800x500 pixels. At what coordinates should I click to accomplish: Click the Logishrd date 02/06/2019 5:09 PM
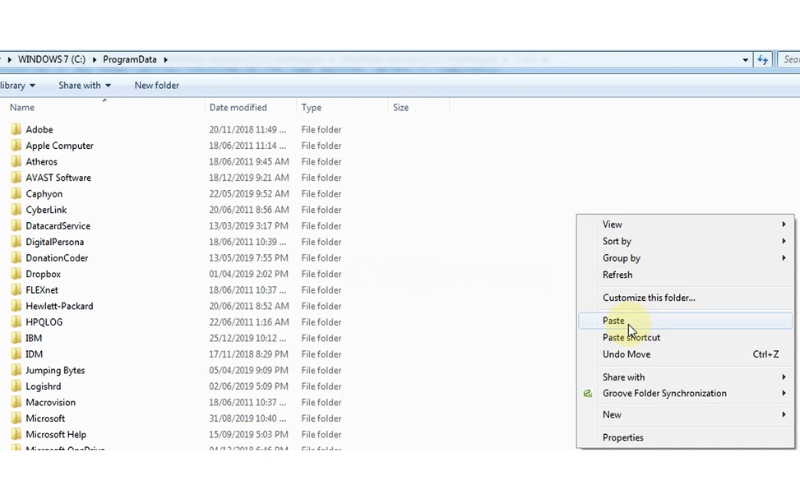pyautogui.click(x=248, y=386)
